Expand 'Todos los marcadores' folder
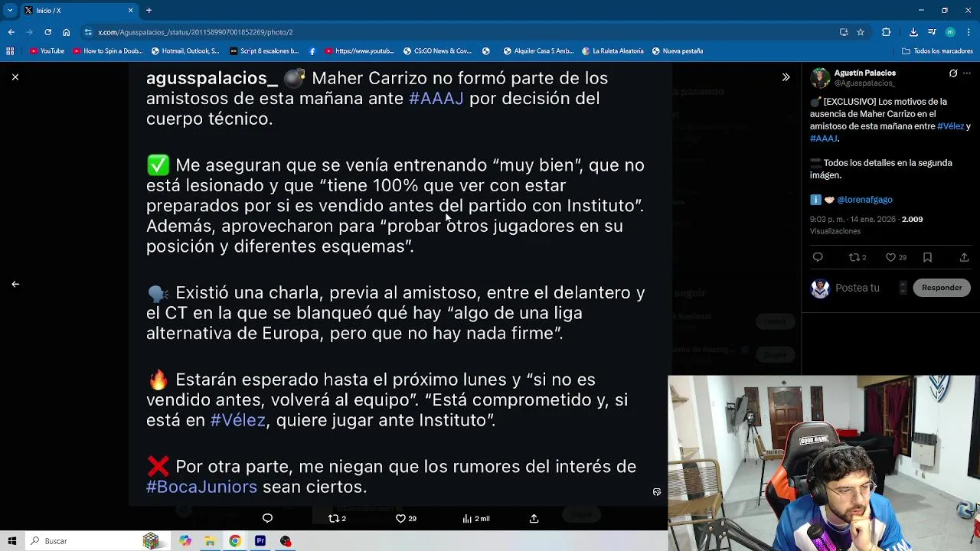 (937, 51)
